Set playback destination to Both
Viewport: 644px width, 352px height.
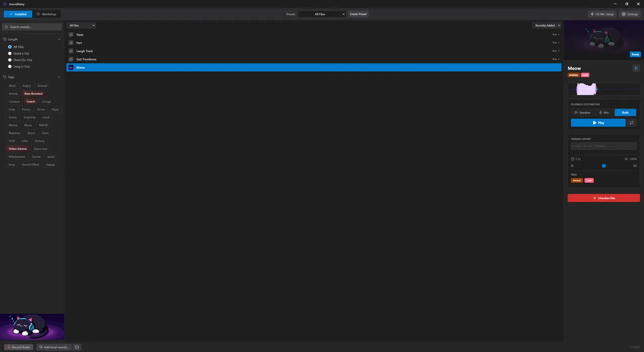(x=625, y=113)
